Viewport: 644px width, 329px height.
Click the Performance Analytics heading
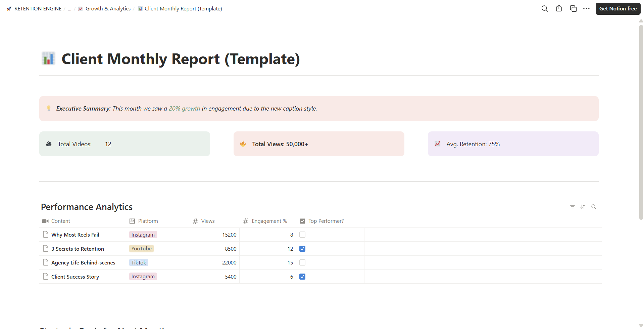(87, 207)
